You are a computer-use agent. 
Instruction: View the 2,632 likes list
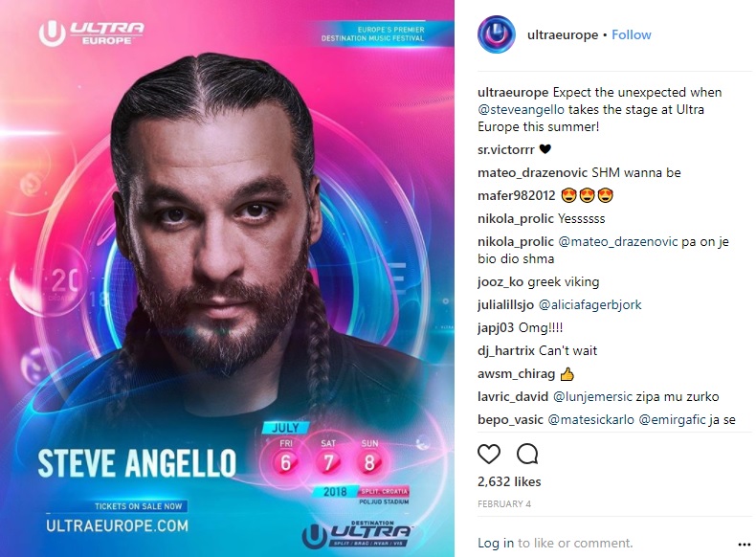(x=509, y=481)
